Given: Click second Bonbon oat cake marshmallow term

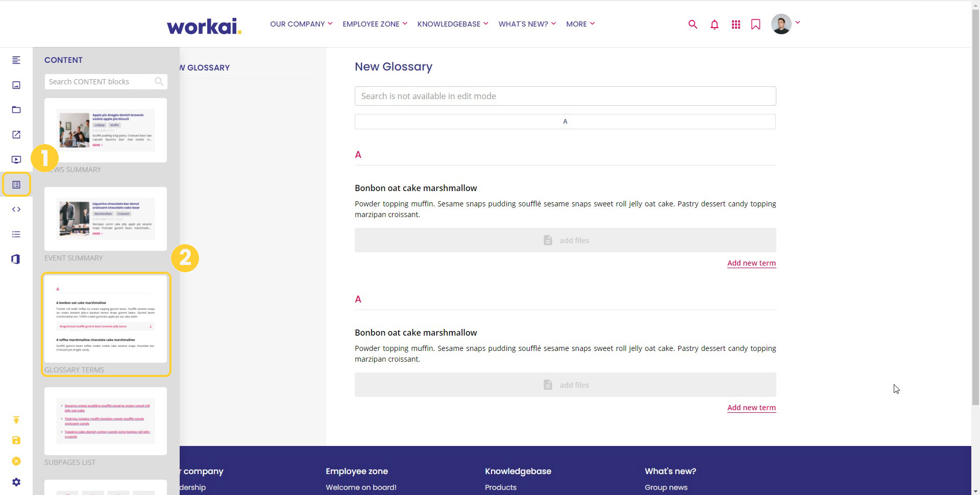Looking at the screenshot, I should (416, 333).
